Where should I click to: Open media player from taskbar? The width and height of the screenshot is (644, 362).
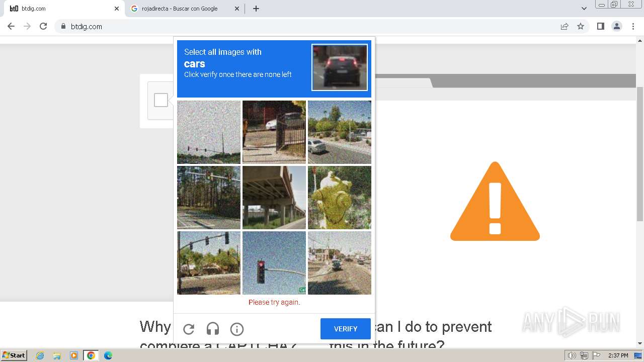click(x=74, y=355)
